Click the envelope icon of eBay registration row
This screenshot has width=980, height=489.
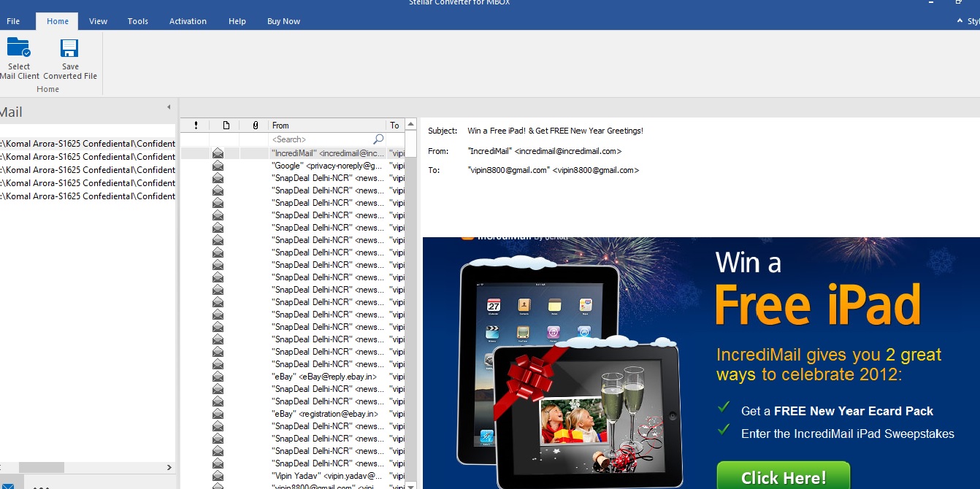point(218,414)
